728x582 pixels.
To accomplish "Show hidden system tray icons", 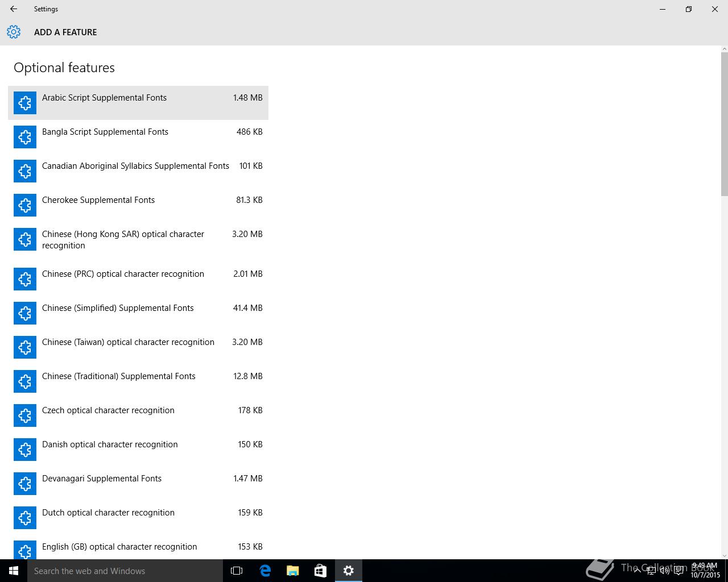I will tap(638, 571).
